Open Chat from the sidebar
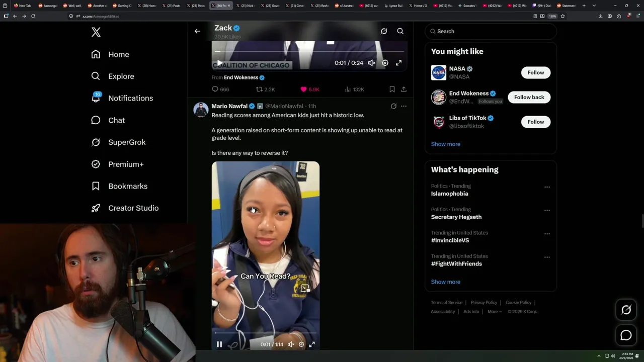Screen dimensions: 644x362 click(108, 120)
